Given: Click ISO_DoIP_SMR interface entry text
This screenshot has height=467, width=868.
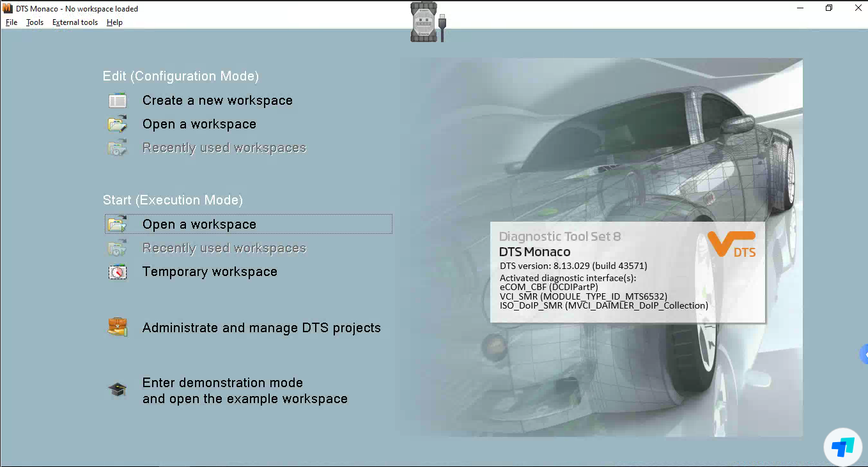Looking at the screenshot, I should pyautogui.click(x=603, y=306).
